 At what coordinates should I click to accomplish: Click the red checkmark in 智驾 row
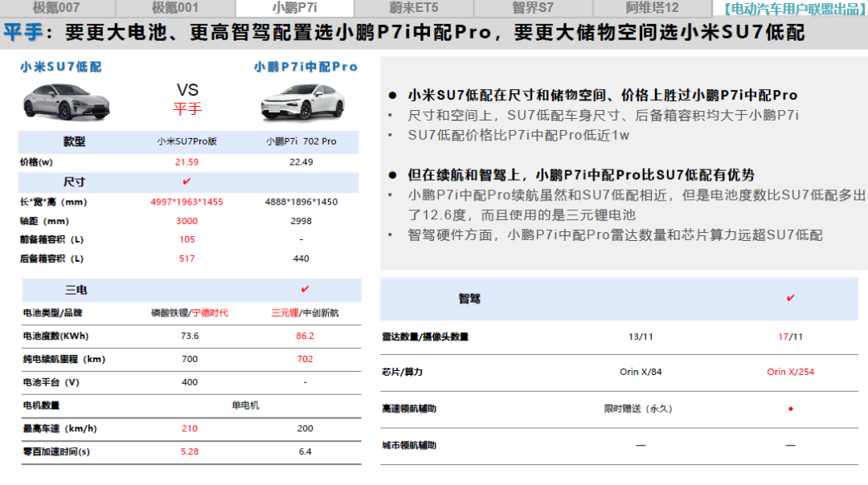coord(791,298)
